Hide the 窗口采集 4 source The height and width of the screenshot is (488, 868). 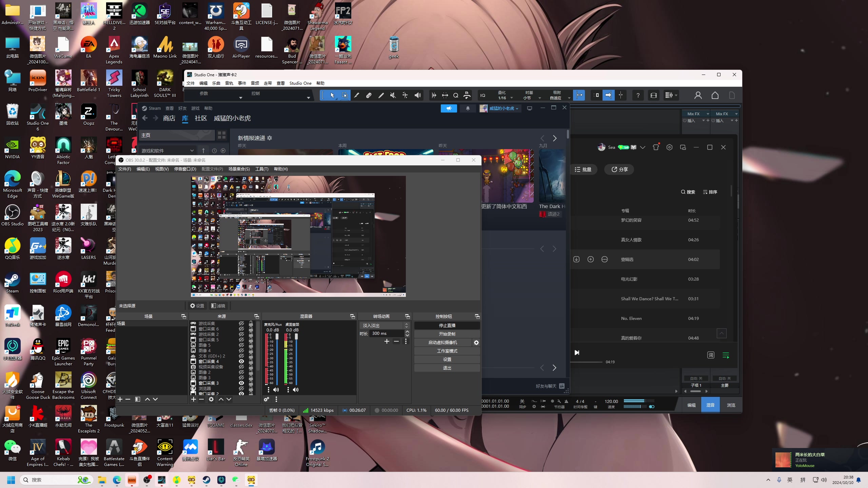pos(241,361)
